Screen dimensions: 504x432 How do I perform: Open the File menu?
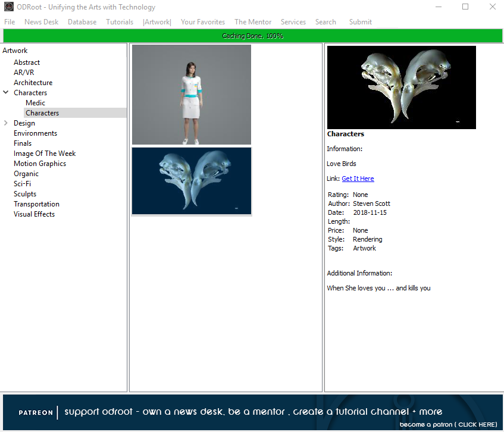[10, 22]
